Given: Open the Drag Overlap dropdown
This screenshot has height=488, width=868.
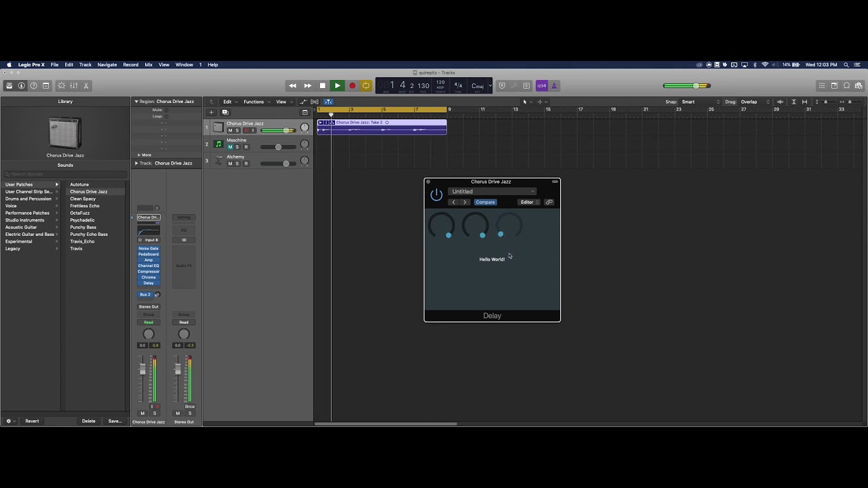Looking at the screenshot, I should click(755, 102).
